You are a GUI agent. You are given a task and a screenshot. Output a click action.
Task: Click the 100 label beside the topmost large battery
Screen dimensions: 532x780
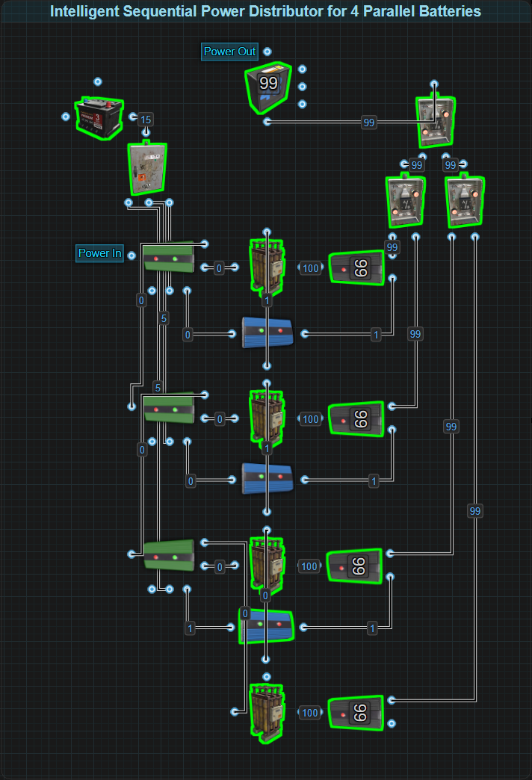tap(311, 268)
